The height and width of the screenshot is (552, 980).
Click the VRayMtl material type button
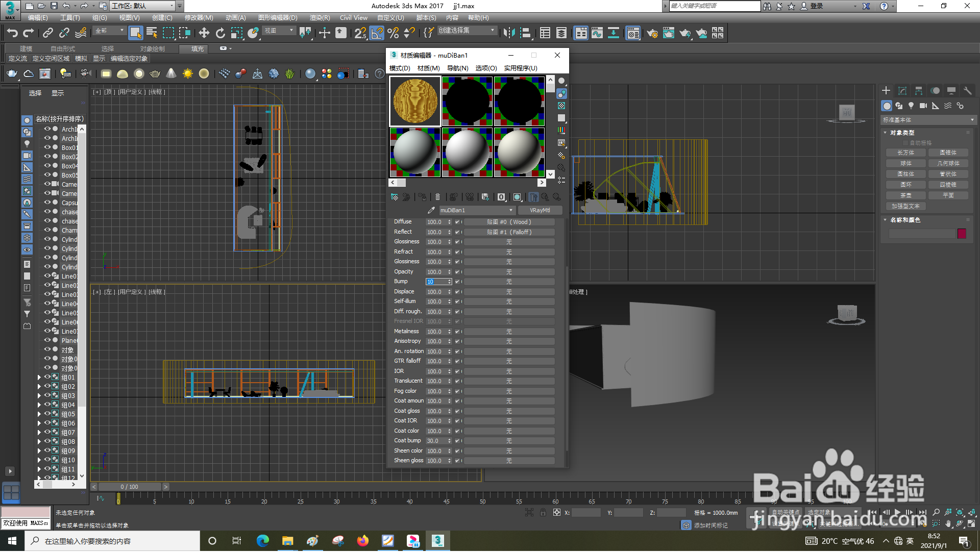pyautogui.click(x=540, y=210)
